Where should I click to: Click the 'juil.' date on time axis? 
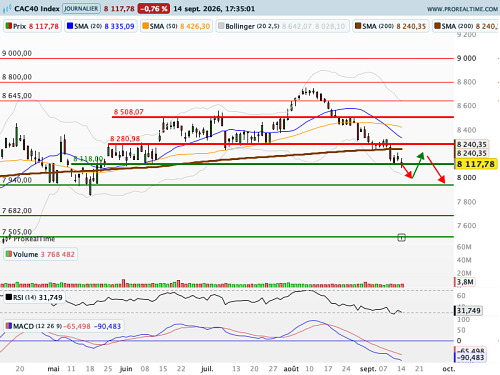(x=207, y=369)
